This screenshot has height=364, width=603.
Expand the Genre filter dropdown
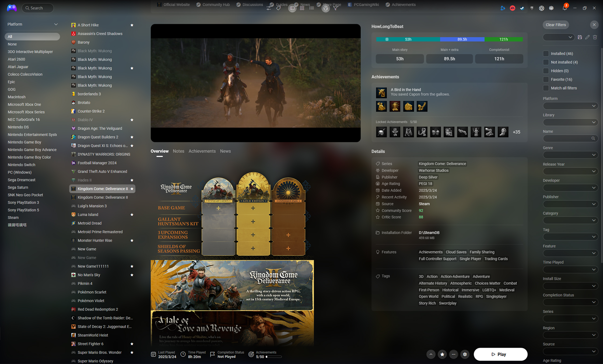(x=570, y=155)
